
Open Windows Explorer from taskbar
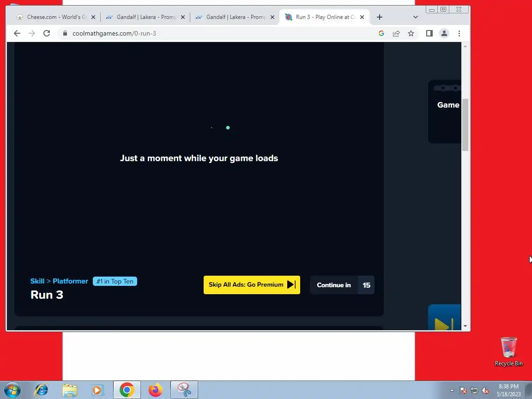(x=70, y=390)
